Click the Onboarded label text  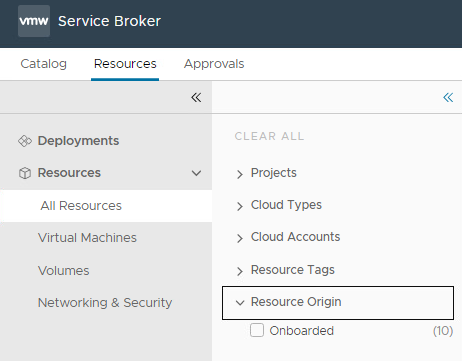coord(302,331)
